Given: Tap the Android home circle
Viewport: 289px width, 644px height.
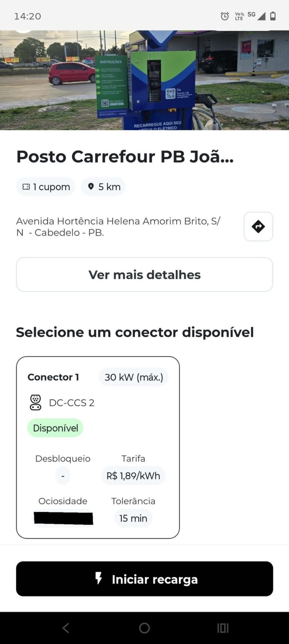Looking at the screenshot, I should [144, 628].
